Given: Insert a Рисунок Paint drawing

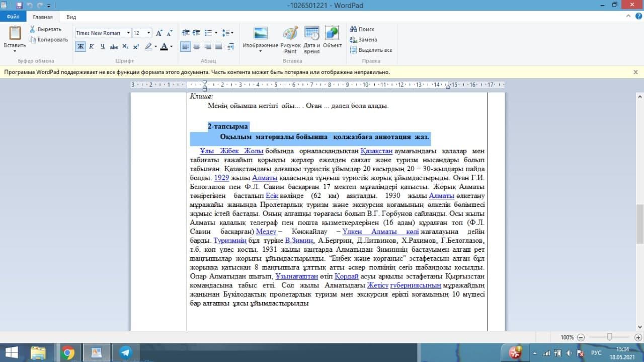Looking at the screenshot, I should 290,39.
